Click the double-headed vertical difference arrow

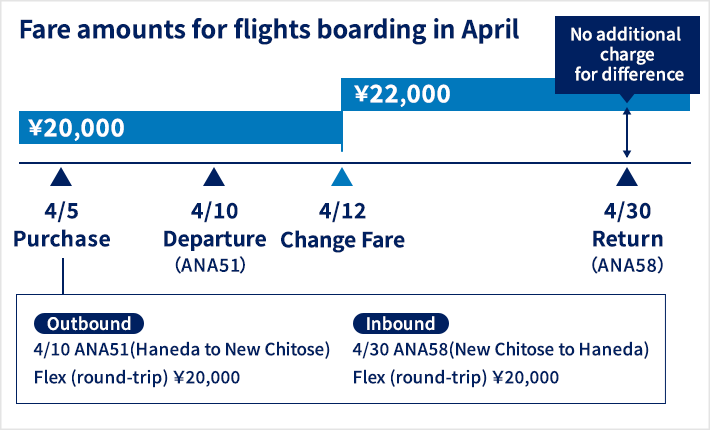(x=627, y=133)
